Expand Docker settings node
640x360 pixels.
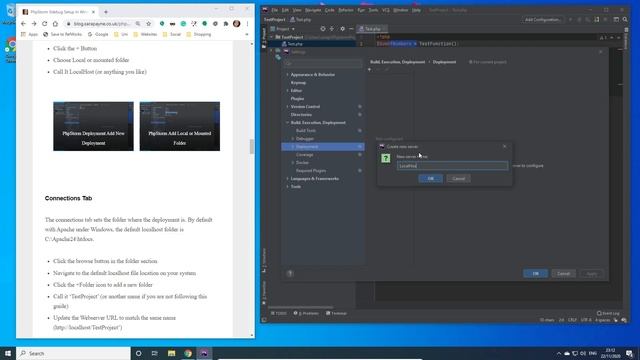[x=293, y=162]
